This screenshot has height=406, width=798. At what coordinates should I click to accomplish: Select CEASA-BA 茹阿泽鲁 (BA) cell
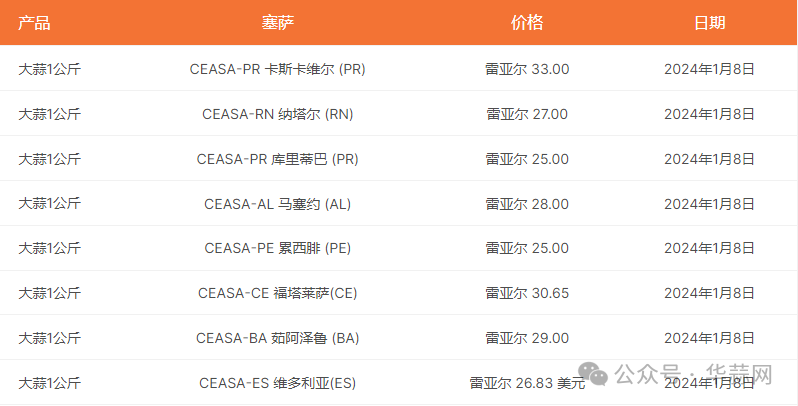point(278,338)
